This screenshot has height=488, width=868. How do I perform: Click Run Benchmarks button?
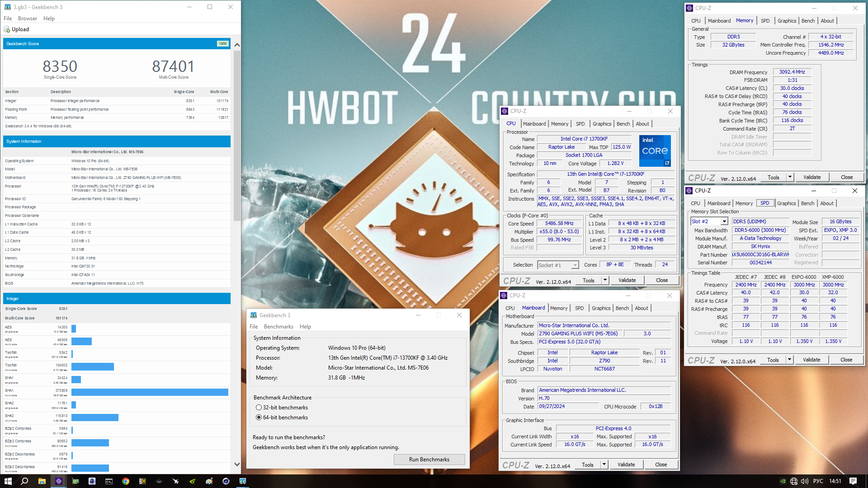pyautogui.click(x=429, y=460)
